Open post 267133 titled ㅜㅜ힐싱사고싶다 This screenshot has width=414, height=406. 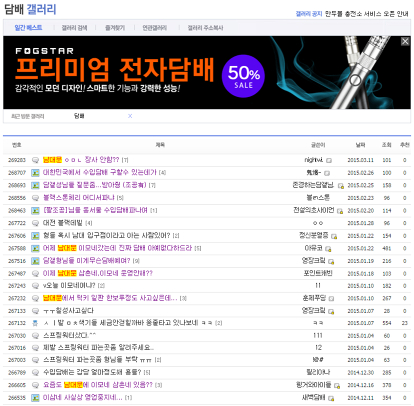[x=68, y=311]
